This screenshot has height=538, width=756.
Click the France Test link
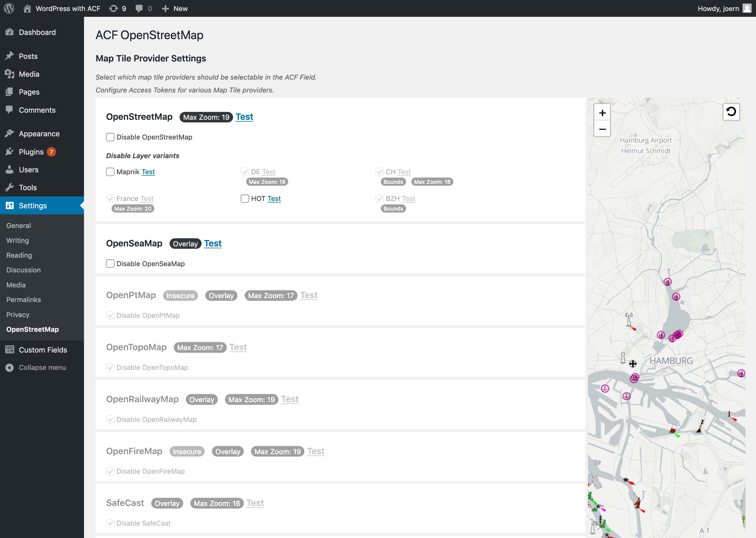tap(147, 198)
